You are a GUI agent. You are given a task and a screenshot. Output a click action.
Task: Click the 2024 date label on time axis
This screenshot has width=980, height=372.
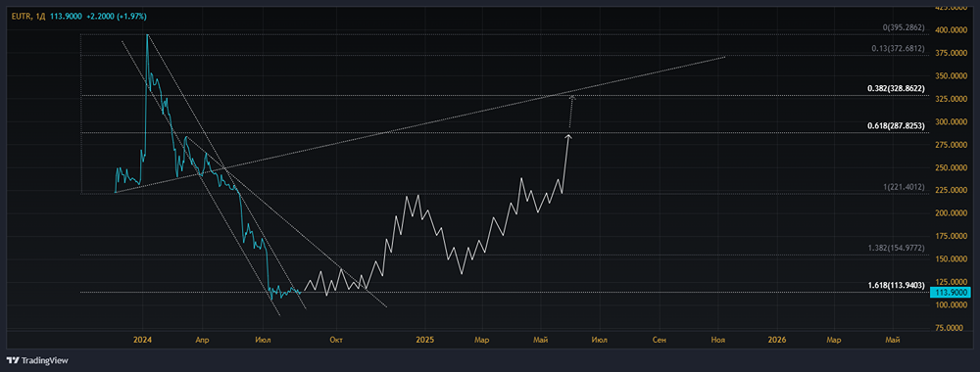pyautogui.click(x=142, y=340)
